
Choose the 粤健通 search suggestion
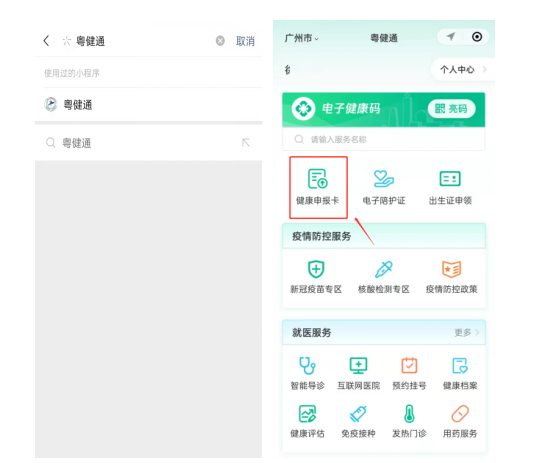point(148,143)
